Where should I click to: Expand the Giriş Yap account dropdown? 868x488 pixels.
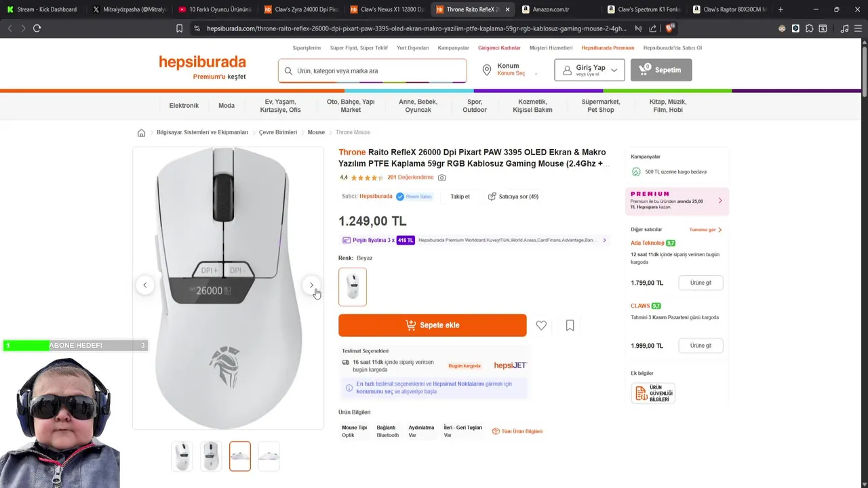(x=589, y=70)
